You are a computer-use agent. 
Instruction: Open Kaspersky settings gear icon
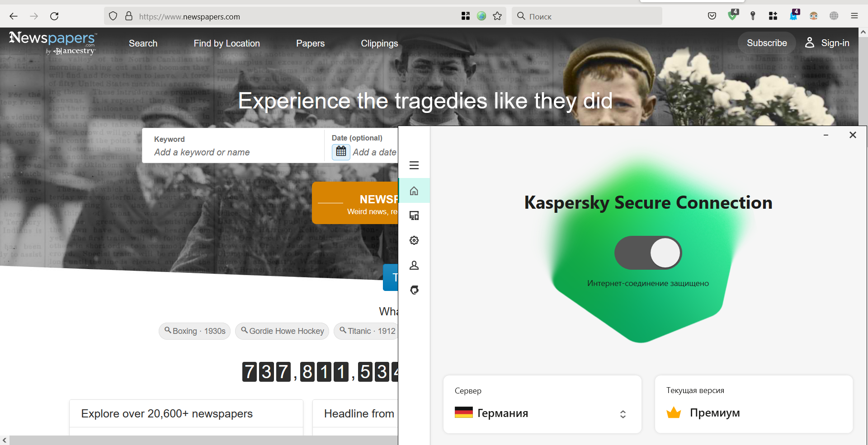point(414,240)
